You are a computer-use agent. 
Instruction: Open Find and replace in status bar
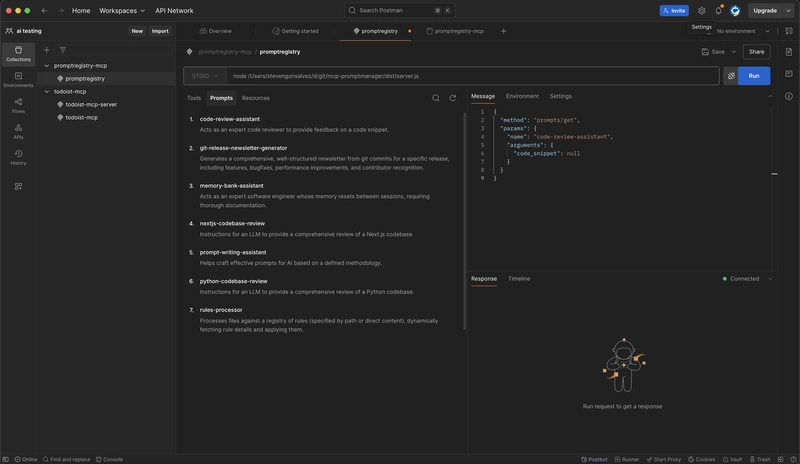click(66, 459)
